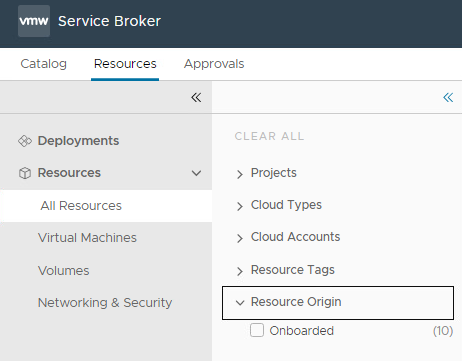Click the vmw logo icon
462x361 pixels.
click(34, 21)
